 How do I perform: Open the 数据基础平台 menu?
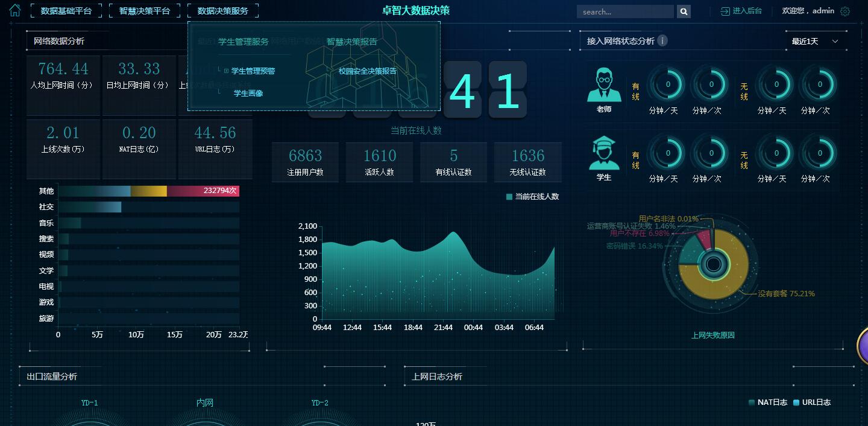click(x=66, y=11)
